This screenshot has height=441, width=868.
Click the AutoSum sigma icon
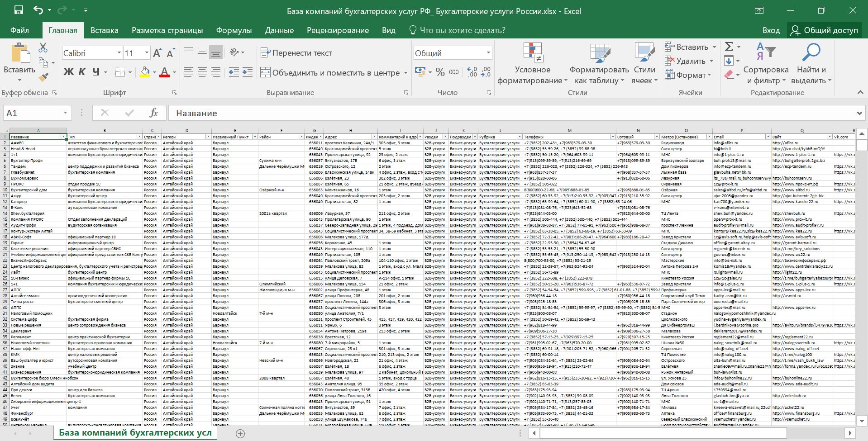[x=729, y=47]
